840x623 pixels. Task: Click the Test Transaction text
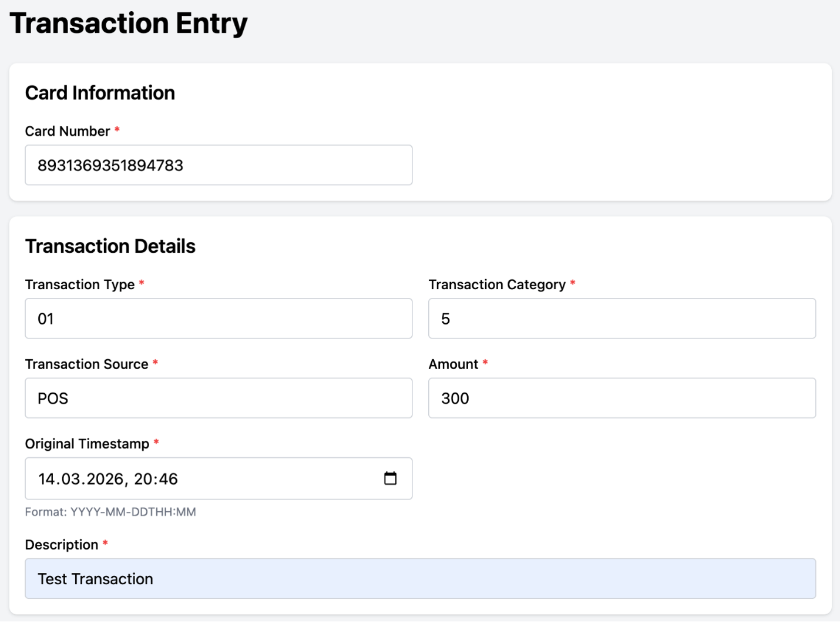95,578
